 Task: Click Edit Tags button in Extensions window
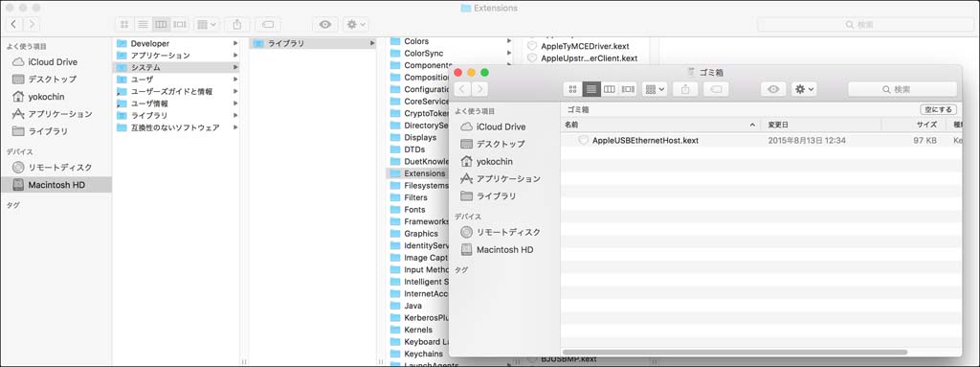(268, 24)
